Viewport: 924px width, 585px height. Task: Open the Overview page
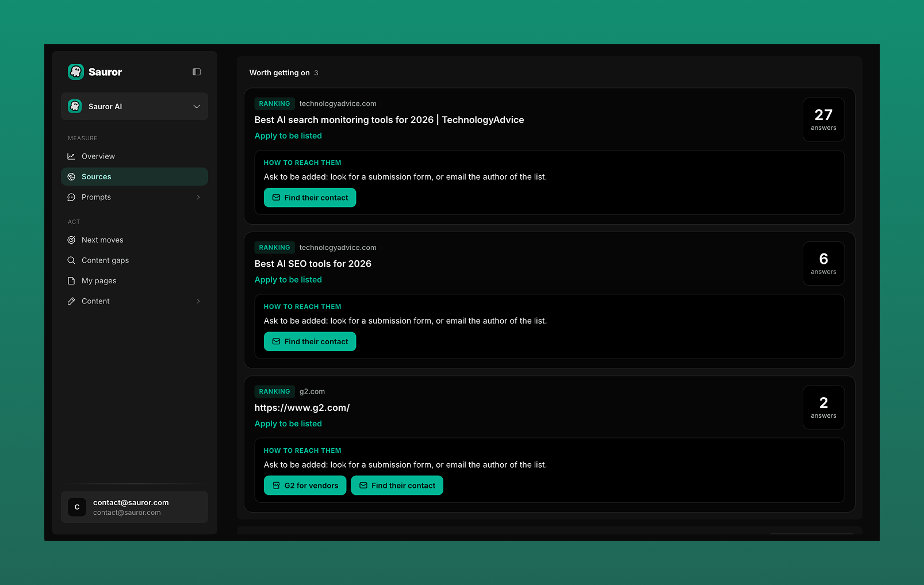135,156
